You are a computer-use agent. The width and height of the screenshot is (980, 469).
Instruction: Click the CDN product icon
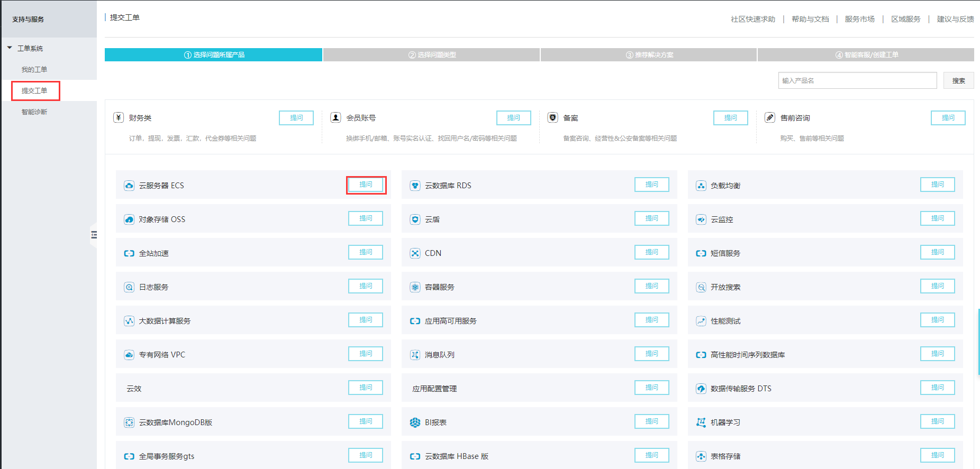click(415, 253)
